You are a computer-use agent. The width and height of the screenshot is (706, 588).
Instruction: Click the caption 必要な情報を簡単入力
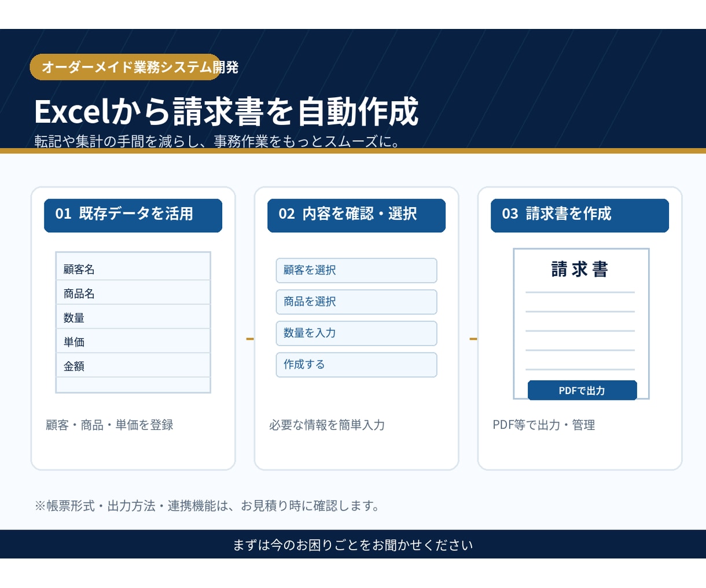tap(327, 425)
